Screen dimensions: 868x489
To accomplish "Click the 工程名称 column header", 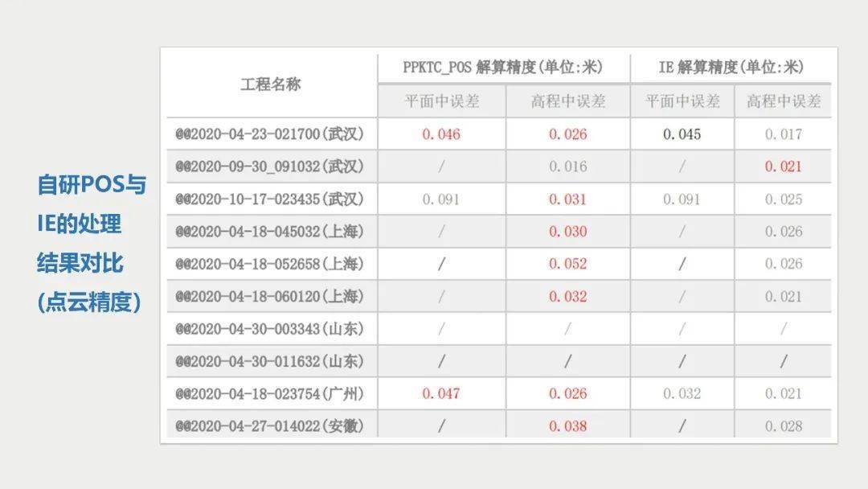I will (x=271, y=84).
